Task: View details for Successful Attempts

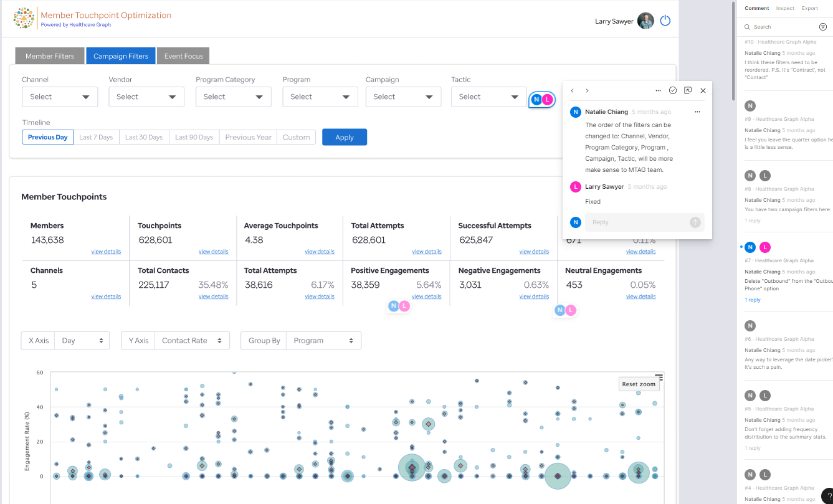Action: click(x=534, y=252)
